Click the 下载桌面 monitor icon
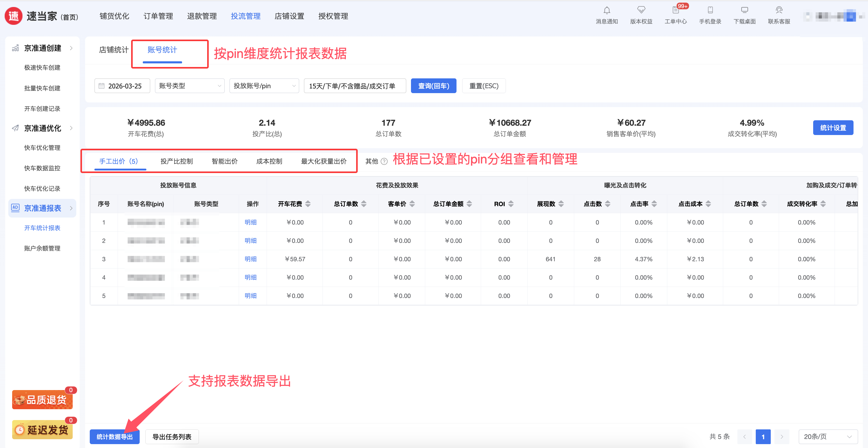The image size is (868, 448). (744, 10)
